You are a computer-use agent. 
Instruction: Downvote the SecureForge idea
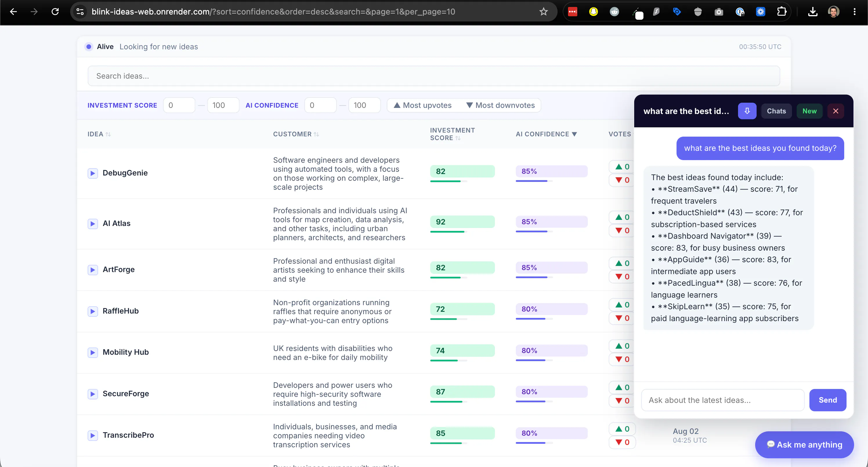click(x=622, y=401)
